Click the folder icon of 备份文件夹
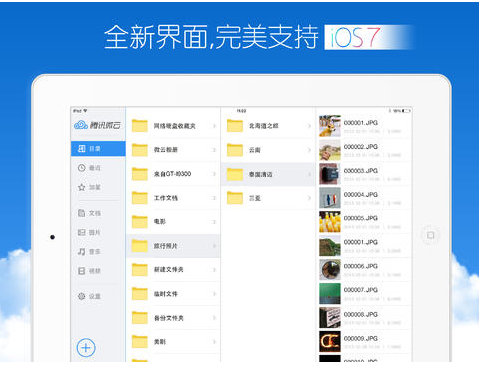This screenshot has width=481, height=372. click(x=140, y=318)
